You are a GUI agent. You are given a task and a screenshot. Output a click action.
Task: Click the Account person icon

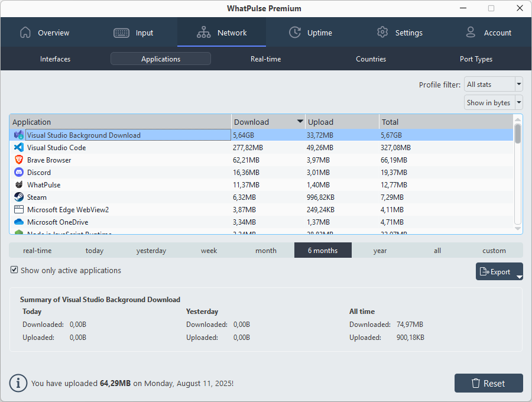point(471,33)
